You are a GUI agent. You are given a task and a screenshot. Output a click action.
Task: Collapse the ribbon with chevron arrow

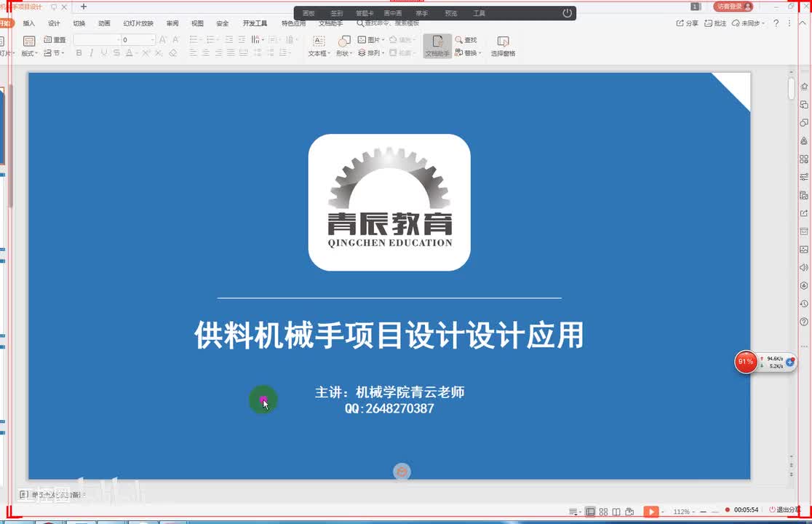point(803,23)
